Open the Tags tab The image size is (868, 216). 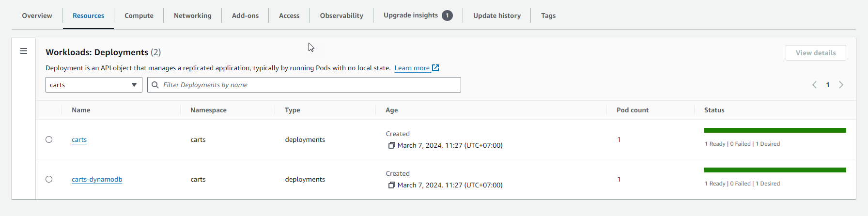point(548,15)
